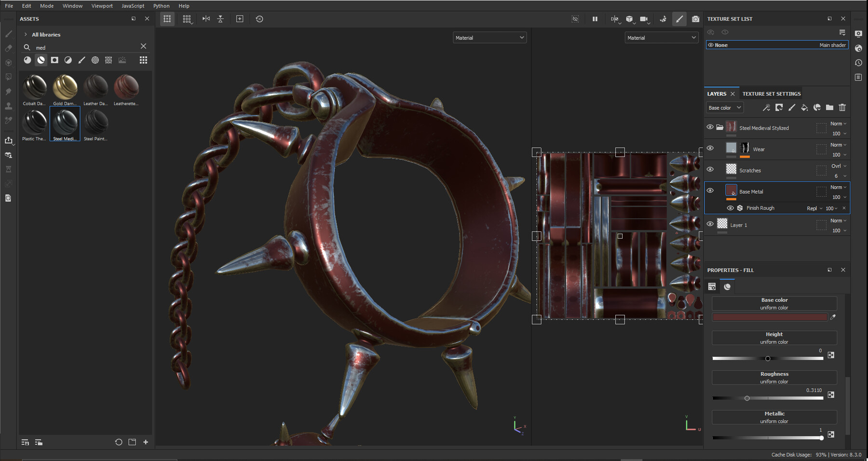The width and height of the screenshot is (868, 461).
Task: Toggle visibility of Finish Rough effect
Action: click(730, 208)
